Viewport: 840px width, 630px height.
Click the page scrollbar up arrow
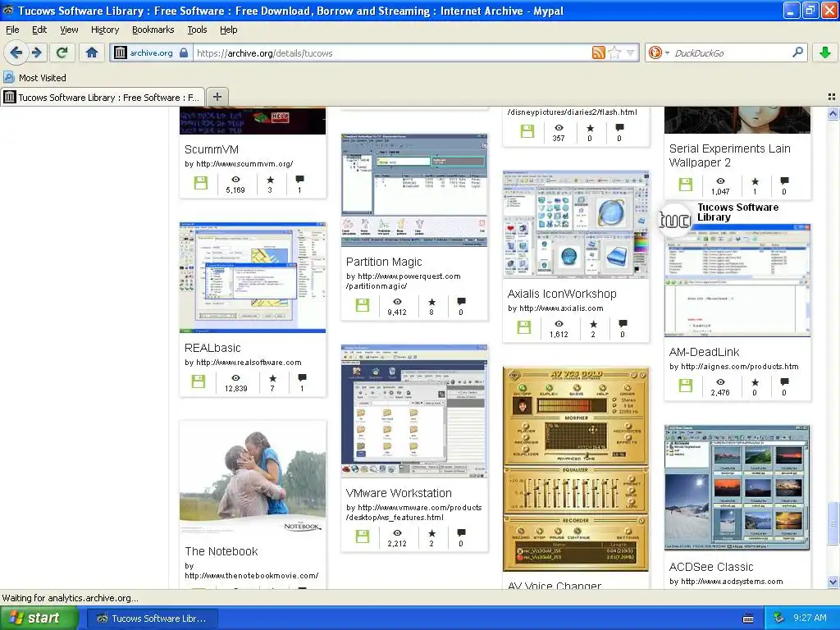click(x=833, y=113)
